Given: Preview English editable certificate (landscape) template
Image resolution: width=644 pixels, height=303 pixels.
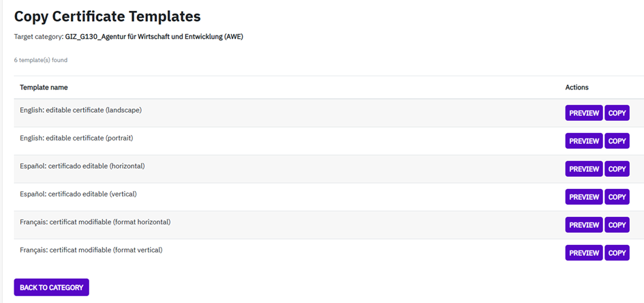Looking at the screenshot, I should (x=583, y=113).
